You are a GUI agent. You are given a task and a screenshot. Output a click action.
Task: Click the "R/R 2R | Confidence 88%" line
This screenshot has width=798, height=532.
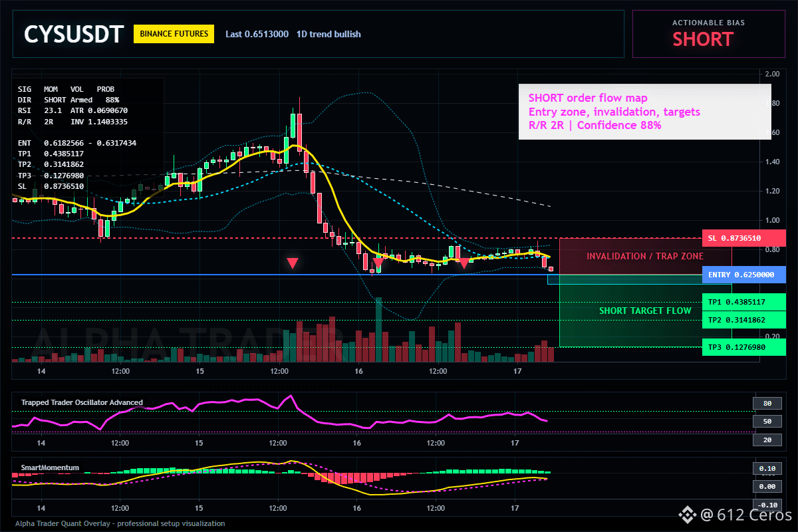(x=595, y=125)
